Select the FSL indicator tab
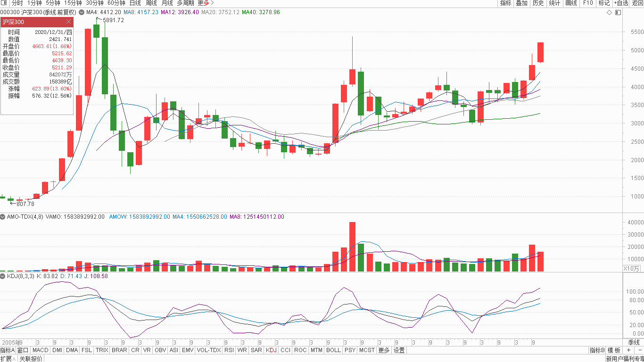 (87, 350)
